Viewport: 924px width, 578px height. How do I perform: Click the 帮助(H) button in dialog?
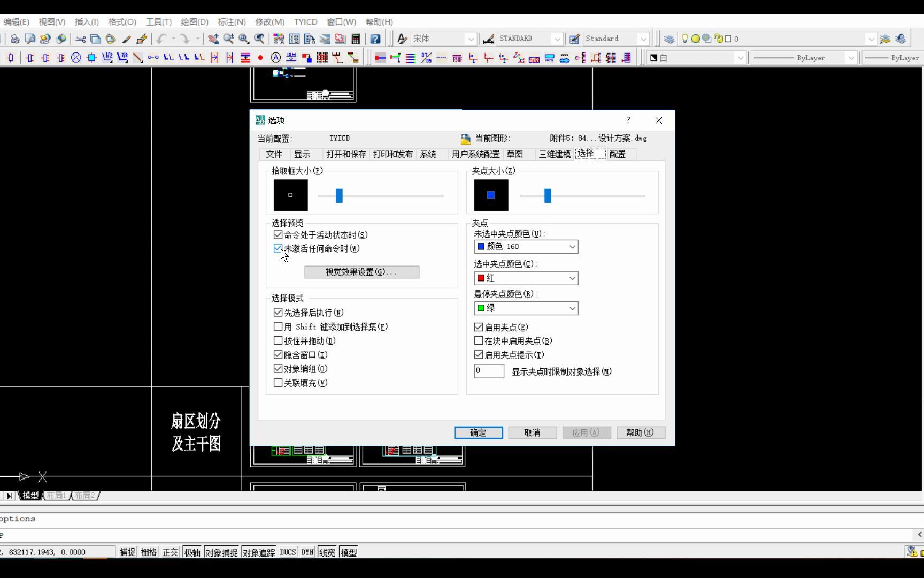(640, 432)
